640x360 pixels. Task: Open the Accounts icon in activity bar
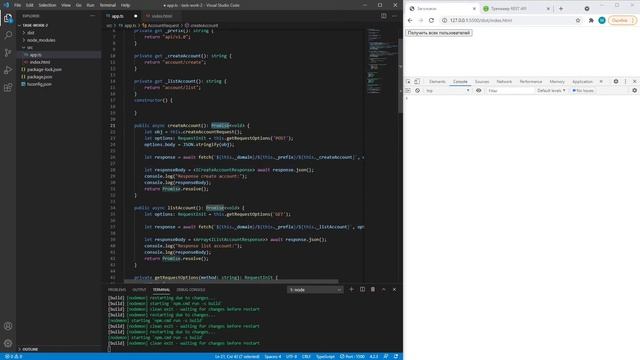(8, 326)
